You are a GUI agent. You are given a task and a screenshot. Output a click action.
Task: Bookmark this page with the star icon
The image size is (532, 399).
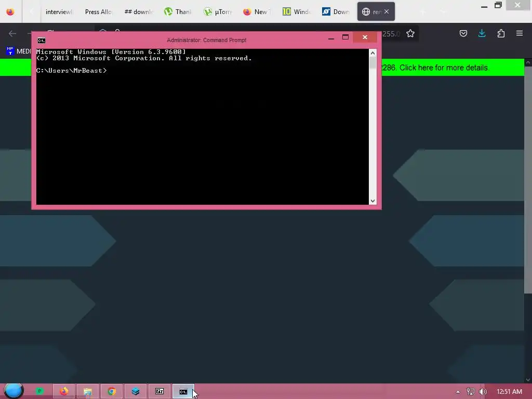point(410,33)
